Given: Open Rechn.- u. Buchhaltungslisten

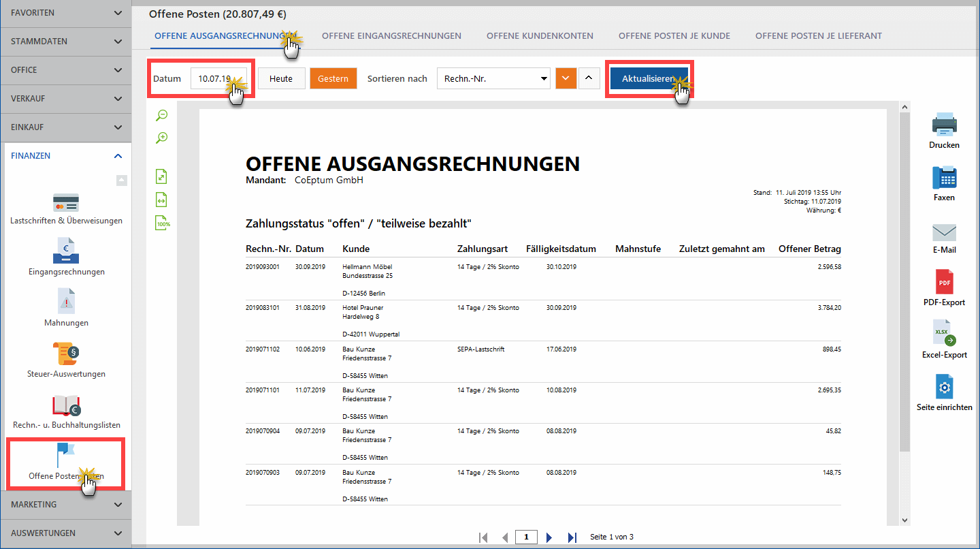Looking at the screenshot, I should 66,411.
